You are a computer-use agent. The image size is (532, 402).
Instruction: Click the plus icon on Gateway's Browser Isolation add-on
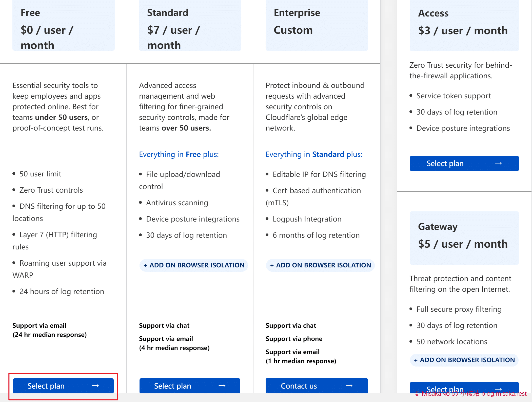416,360
